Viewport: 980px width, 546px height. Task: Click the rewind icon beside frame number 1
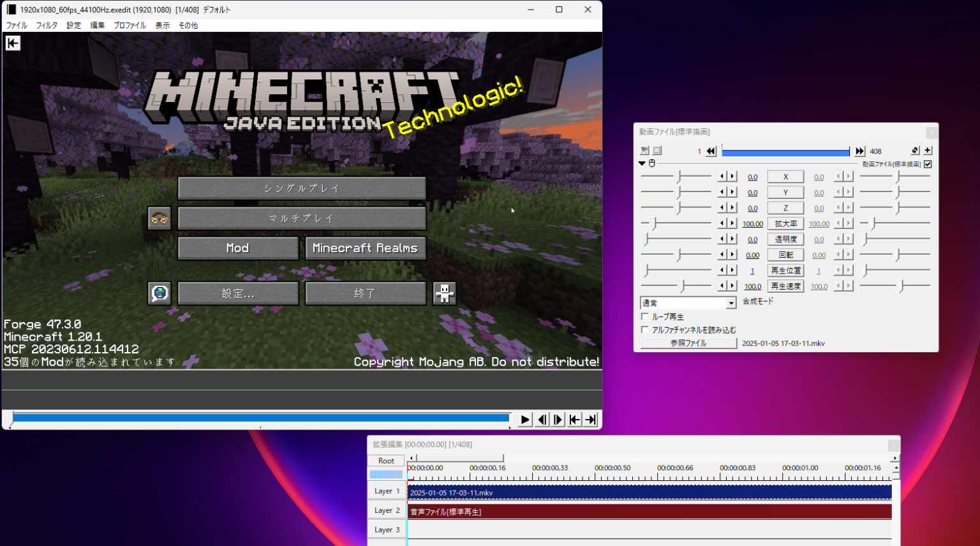pos(711,151)
